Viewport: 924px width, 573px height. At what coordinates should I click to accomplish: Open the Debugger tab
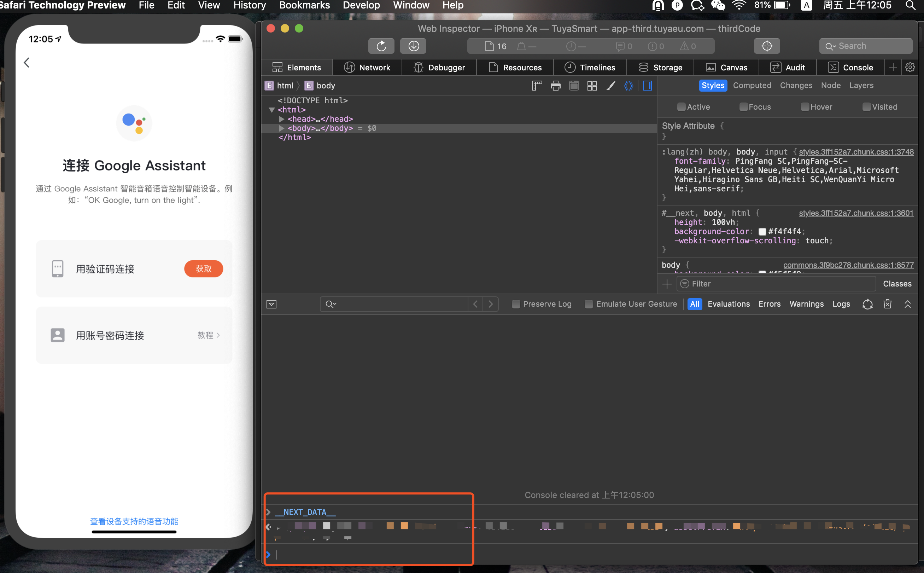click(439, 68)
